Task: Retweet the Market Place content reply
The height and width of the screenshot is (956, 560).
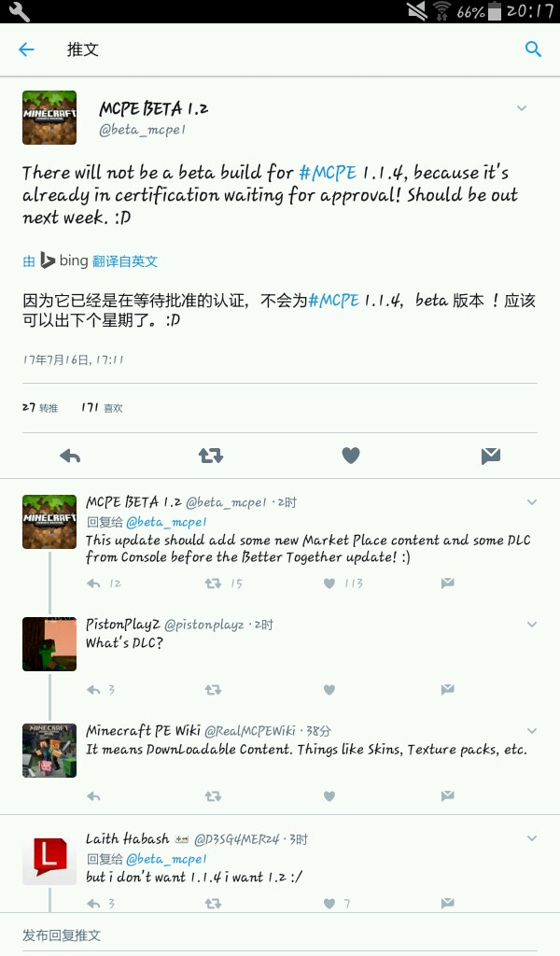Action: [x=213, y=583]
